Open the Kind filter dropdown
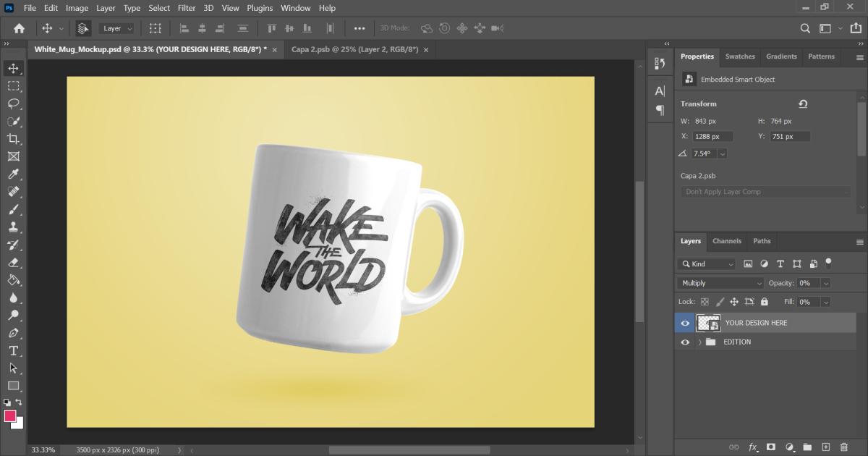 coord(707,264)
